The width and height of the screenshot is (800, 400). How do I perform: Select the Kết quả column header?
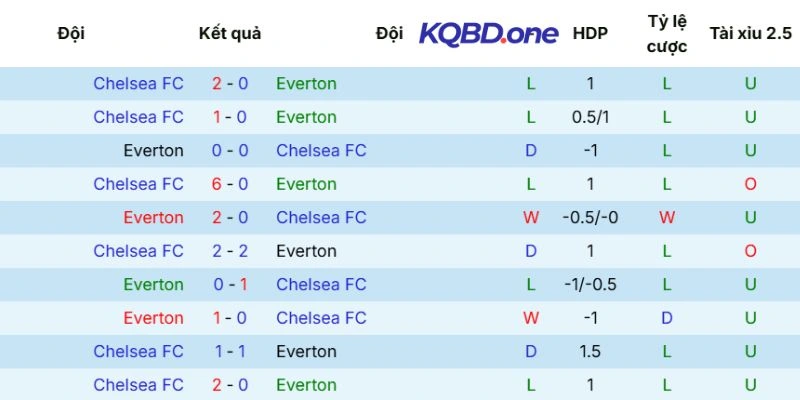pyautogui.click(x=230, y=33)
